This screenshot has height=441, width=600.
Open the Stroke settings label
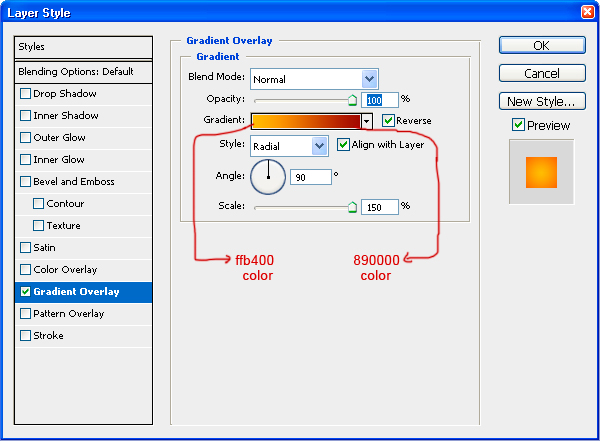48,336
